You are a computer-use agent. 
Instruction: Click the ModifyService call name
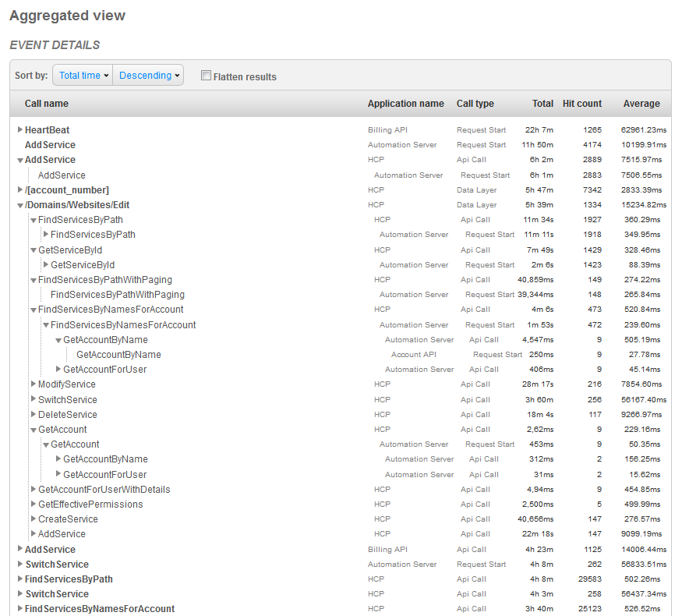tap(66, 384)
